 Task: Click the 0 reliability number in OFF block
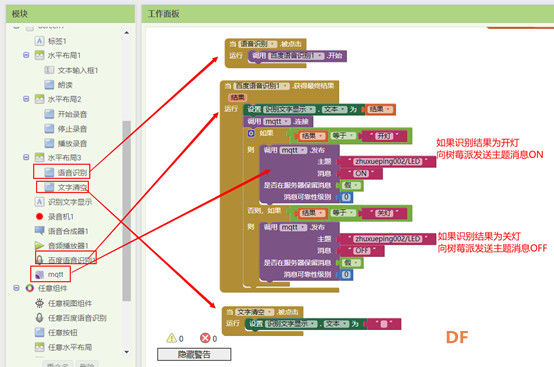346,274
